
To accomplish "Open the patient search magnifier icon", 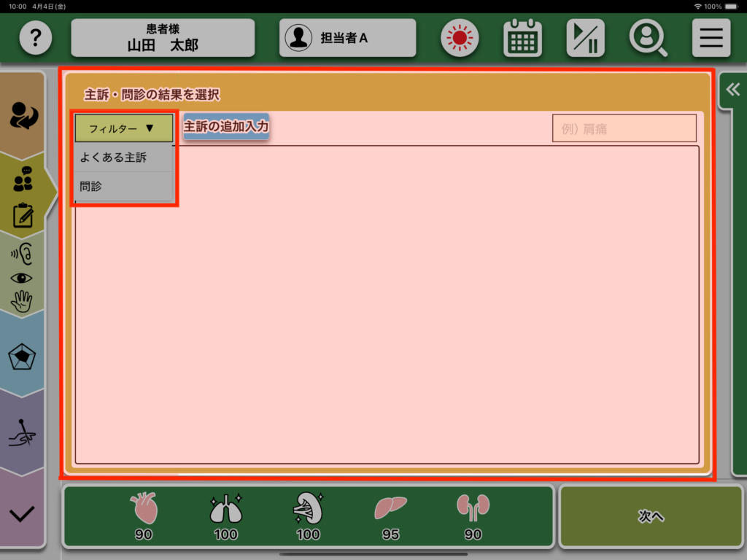I will point(648,38).
